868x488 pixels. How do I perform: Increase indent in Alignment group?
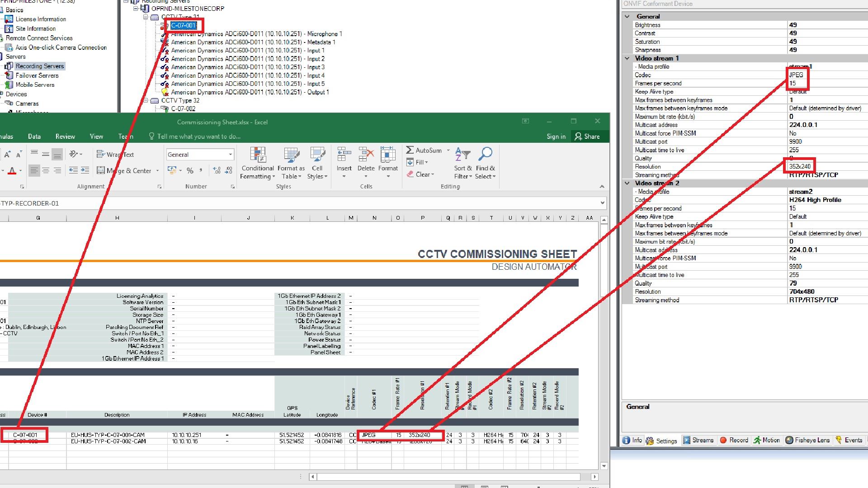click(85, 171)
